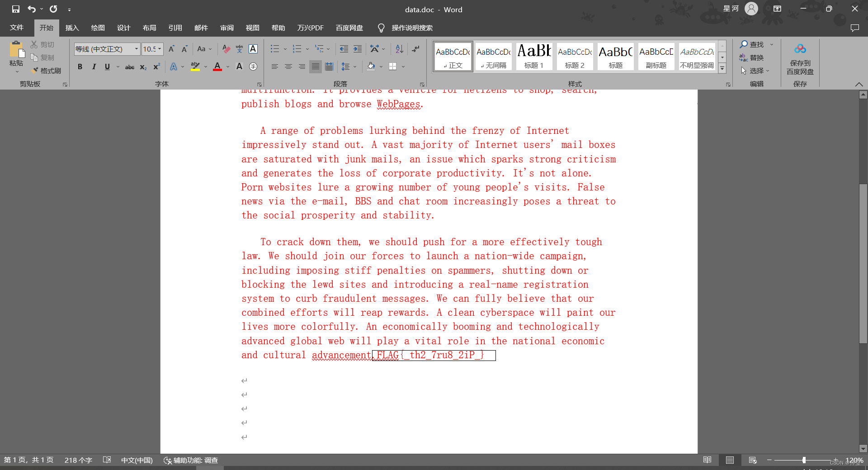
Task: Sort paragraphs A to Z icon
Action: pos(399,49)
